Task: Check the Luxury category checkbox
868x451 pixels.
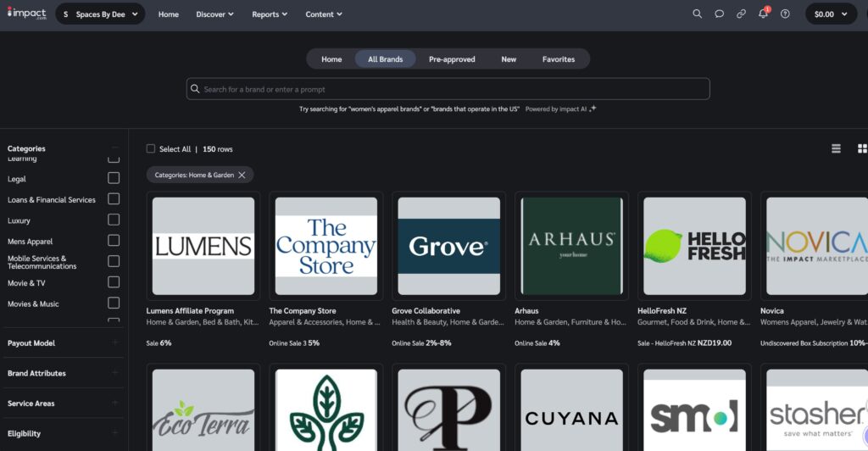Action: pyautogui.click(x=114, y=220)
